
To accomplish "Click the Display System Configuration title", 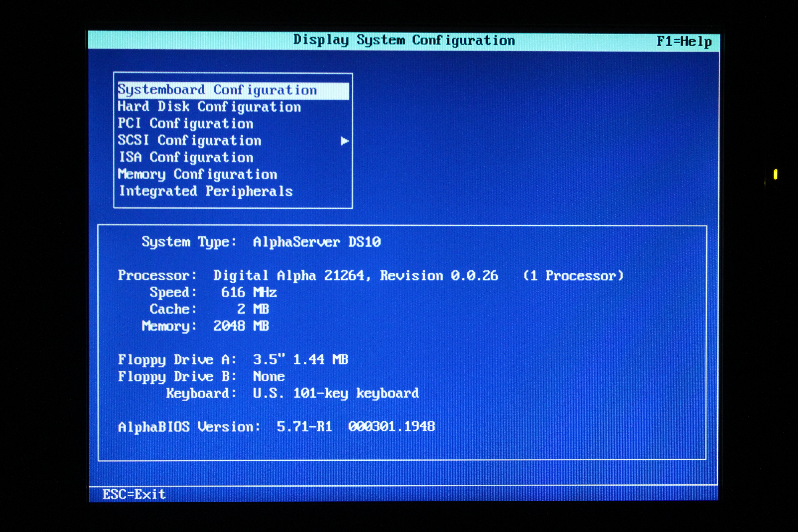I will (x=404, y=40).
